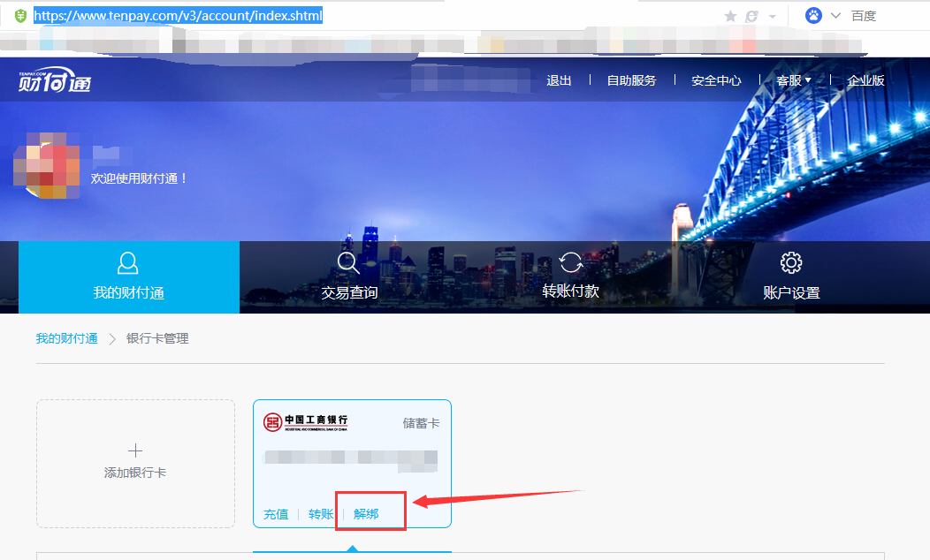The width and height of the screenshot is (930, 560).
Task: Select 安全中心 in the top navigation
Action: (x=716, y=79)
